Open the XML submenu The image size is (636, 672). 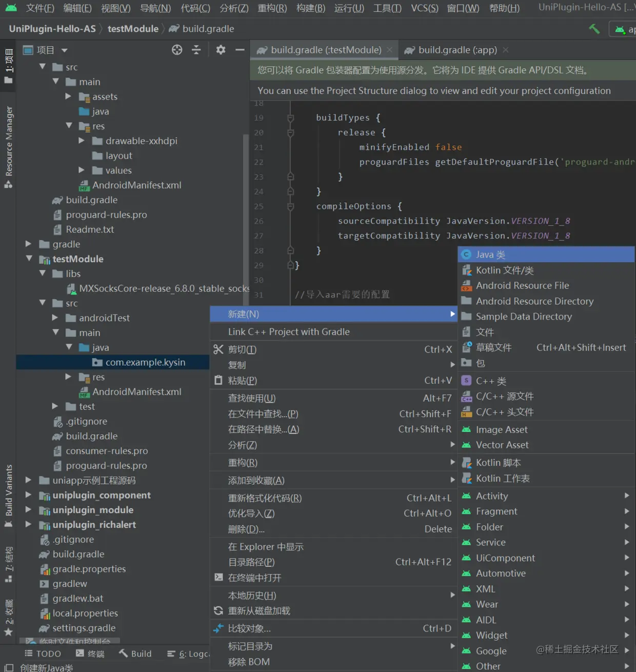[546, 589]
